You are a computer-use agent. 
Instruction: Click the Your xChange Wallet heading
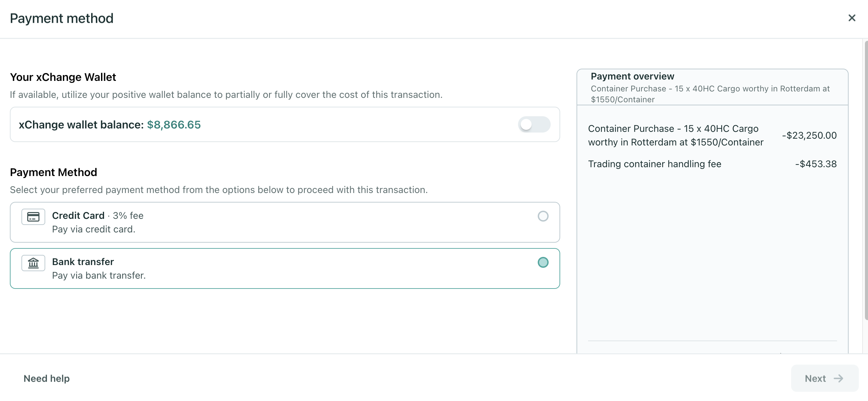point(63,77)
